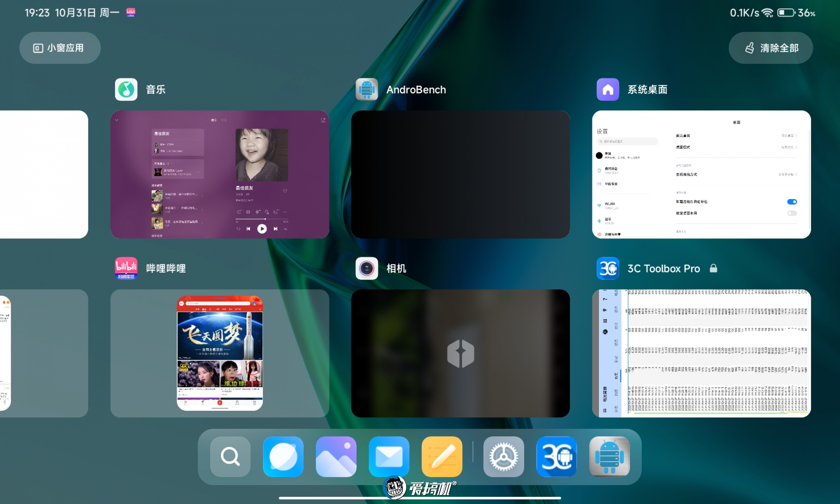Open the Notes app from the dock
The height and width of the screenshot is (504, 840).
tap(442, 457)
